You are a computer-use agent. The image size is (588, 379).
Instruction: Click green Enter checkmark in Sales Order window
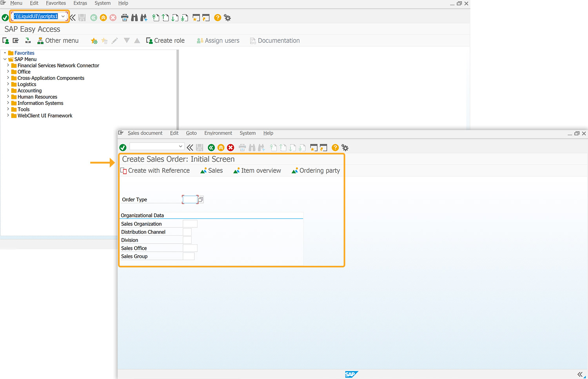[123, 148]
